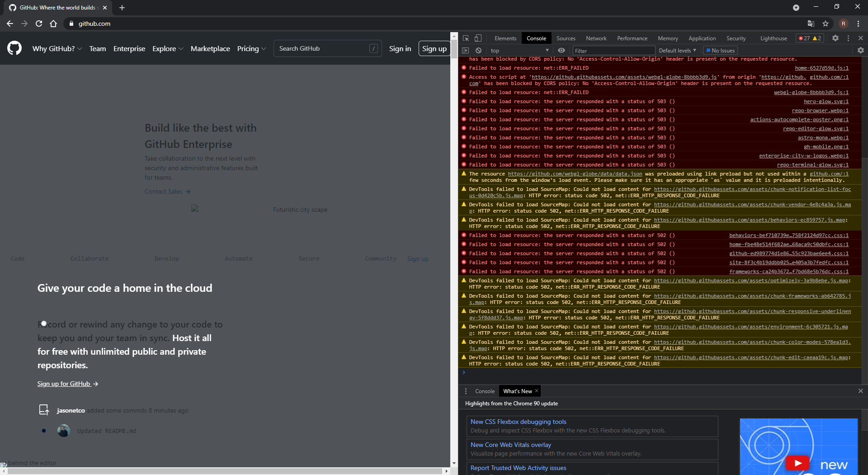Open the JavaScript context 'top' dropdown
Viewport: 868px width, 475px height.
click(520, 51)
